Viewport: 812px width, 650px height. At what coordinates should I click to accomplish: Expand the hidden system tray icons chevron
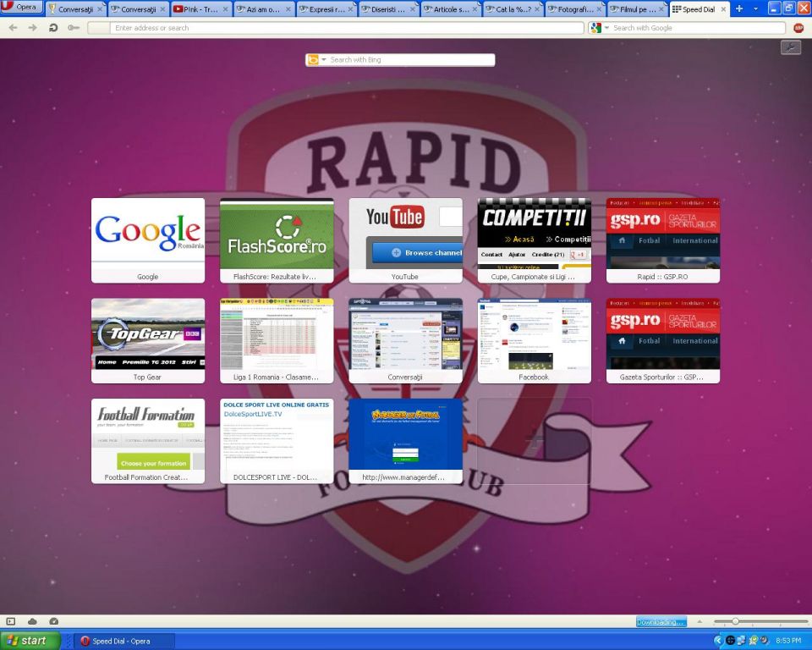coord(718,641)
